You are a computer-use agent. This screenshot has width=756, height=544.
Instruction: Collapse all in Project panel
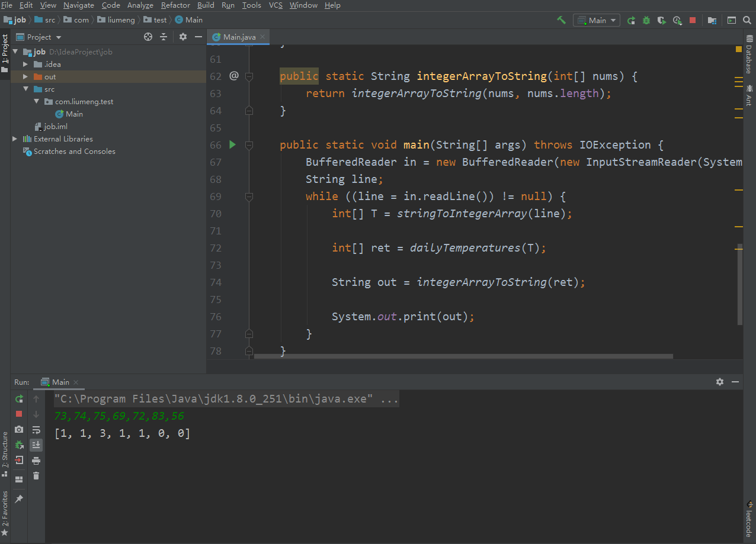click(x=164, y=37)
